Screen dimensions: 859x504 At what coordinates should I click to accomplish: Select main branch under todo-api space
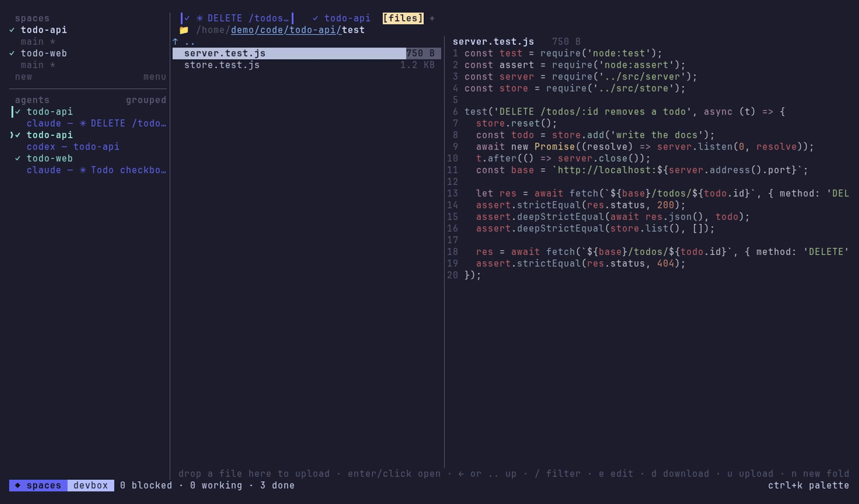[38, 42]
